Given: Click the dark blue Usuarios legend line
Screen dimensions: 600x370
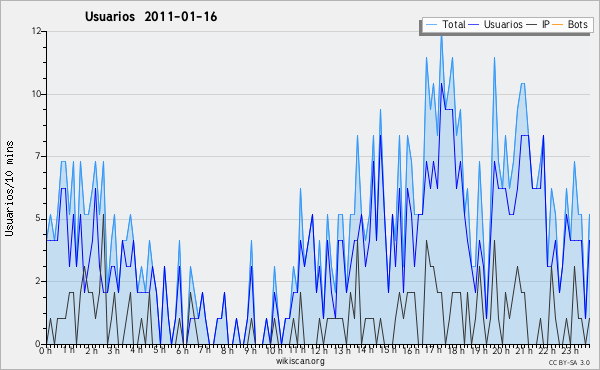Looking at the screenshot, I should click(x=474, y=25).
